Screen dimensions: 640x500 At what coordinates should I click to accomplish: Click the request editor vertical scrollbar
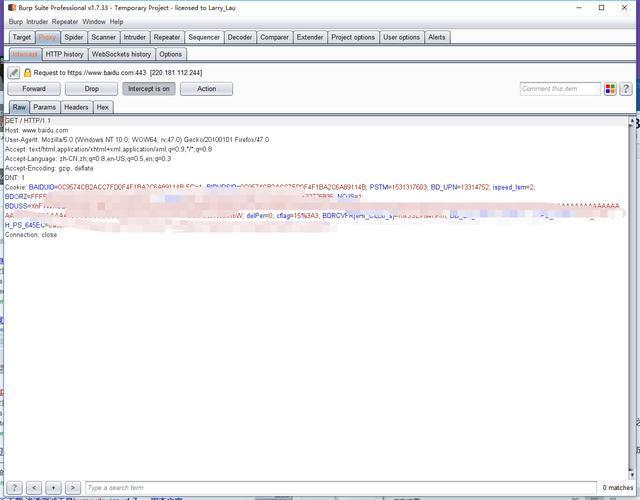(632, 298)
